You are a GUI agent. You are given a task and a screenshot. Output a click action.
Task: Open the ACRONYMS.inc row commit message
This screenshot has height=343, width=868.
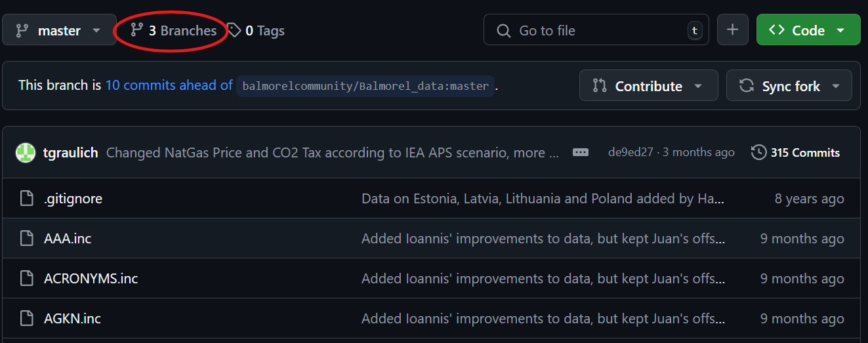click(543, 278)
